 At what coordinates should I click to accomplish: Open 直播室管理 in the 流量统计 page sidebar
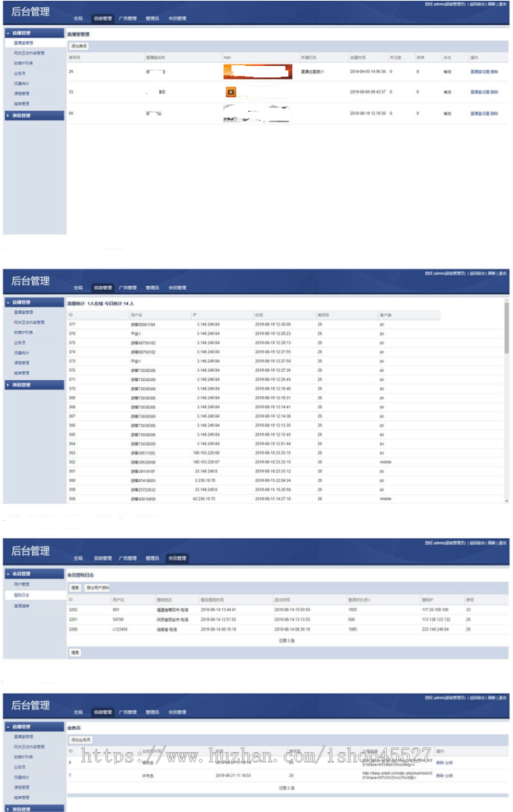pos(24,312)
